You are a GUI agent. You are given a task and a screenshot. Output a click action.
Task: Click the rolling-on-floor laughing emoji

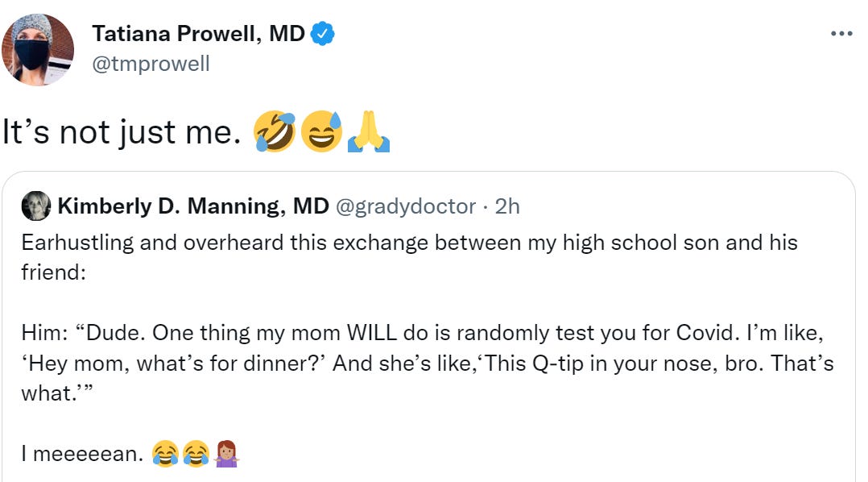click(274, 132)
